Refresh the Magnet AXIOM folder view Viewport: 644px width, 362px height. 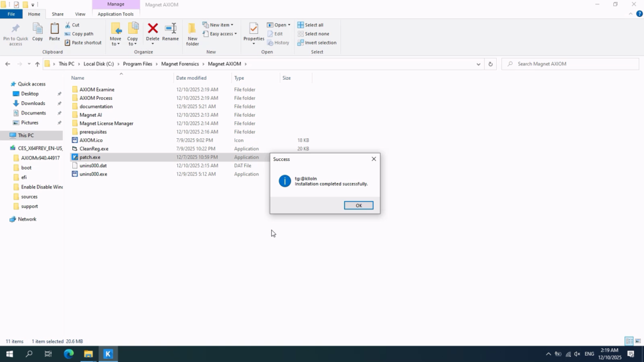click(x=491, y=64)
